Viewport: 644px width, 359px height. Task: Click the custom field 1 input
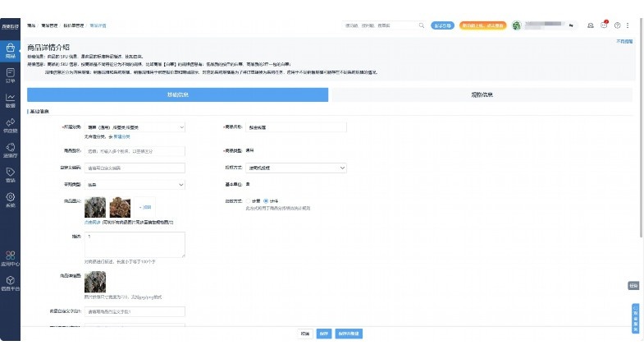tap(135, 311)
